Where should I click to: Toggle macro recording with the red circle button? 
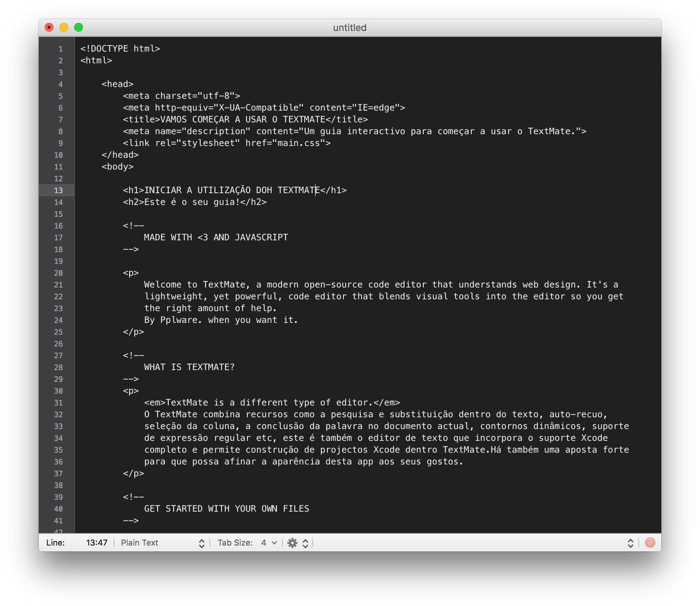(649, 543)
